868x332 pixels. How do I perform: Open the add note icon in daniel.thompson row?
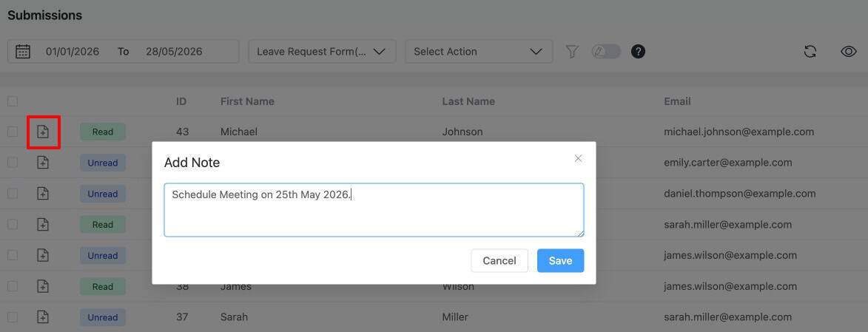click(x=43, y=194)
